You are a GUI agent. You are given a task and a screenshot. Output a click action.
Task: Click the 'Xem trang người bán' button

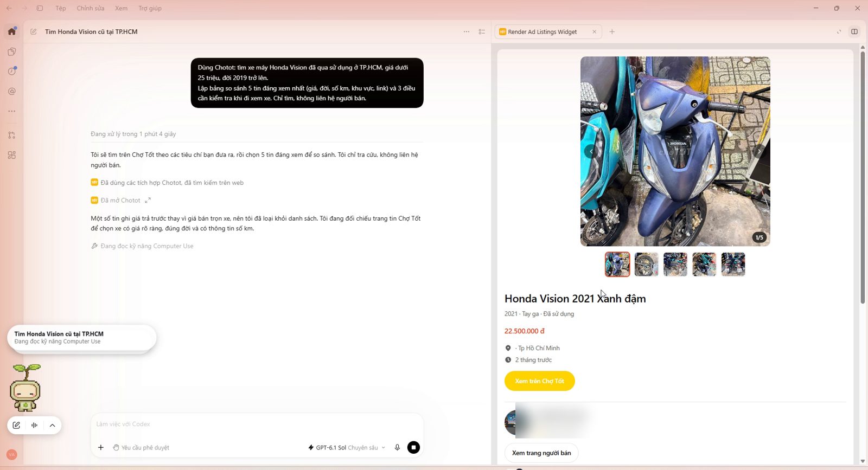click(x=541, y=453)
